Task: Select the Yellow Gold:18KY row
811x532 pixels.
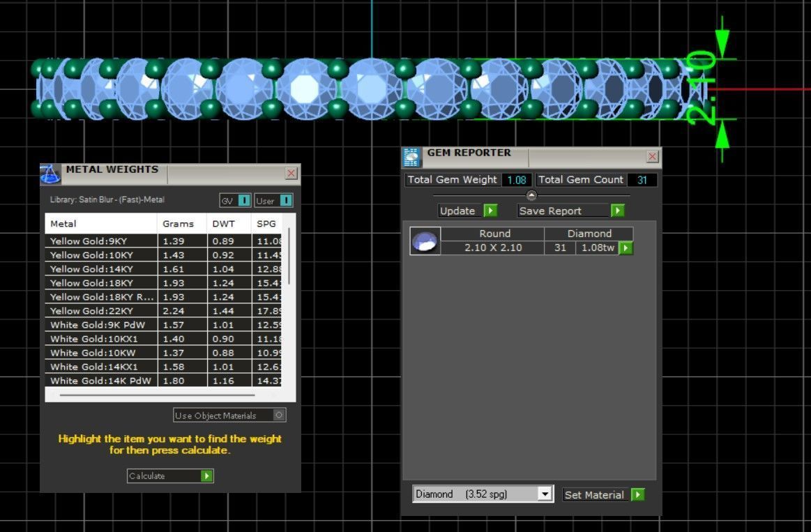Action: (163, 283)
